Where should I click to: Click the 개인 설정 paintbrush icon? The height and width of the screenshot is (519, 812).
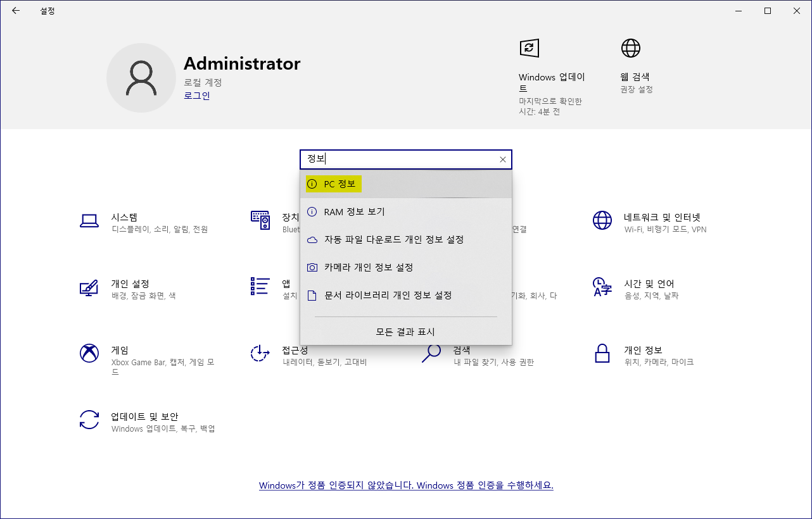coord(89,287)
